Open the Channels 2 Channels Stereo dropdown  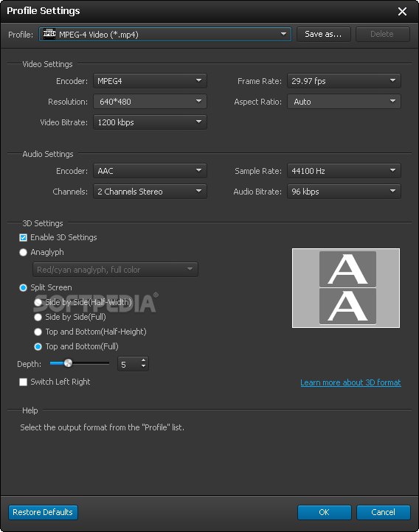[150, 192]
